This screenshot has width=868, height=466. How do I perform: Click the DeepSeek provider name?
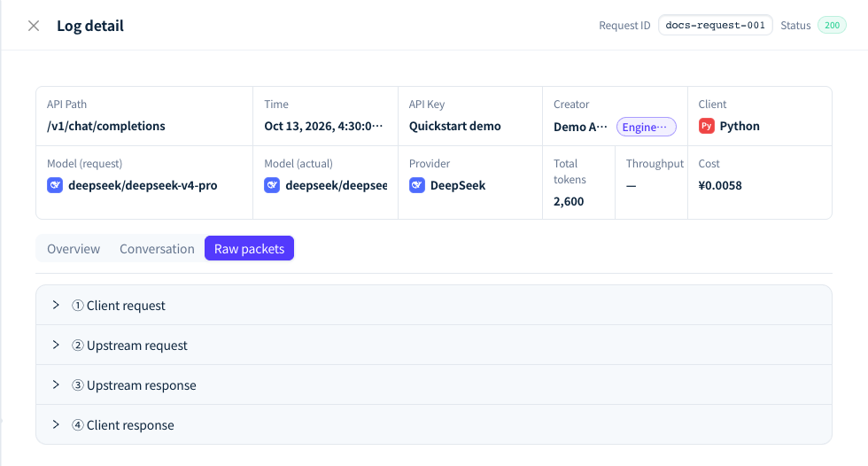click(458, 185)
